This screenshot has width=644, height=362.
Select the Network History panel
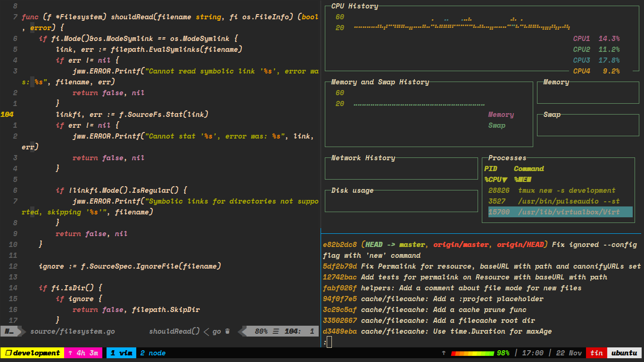coord(401,168)
